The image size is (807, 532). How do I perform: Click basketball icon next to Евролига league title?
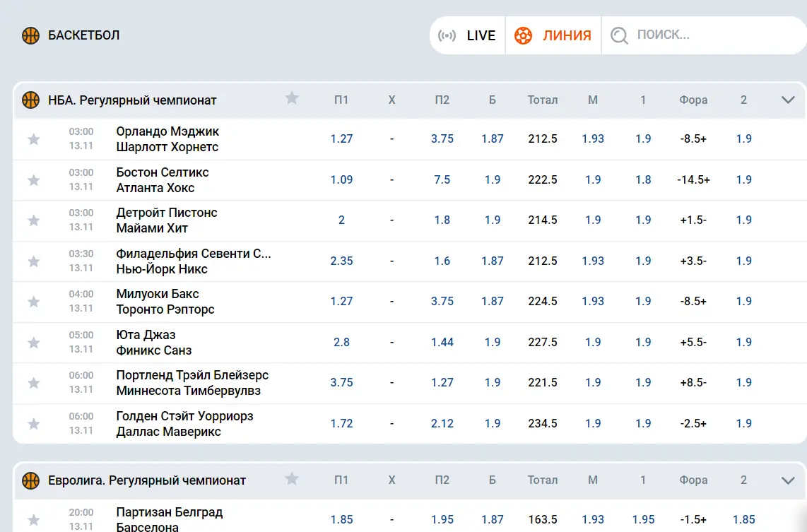(31, 480)
